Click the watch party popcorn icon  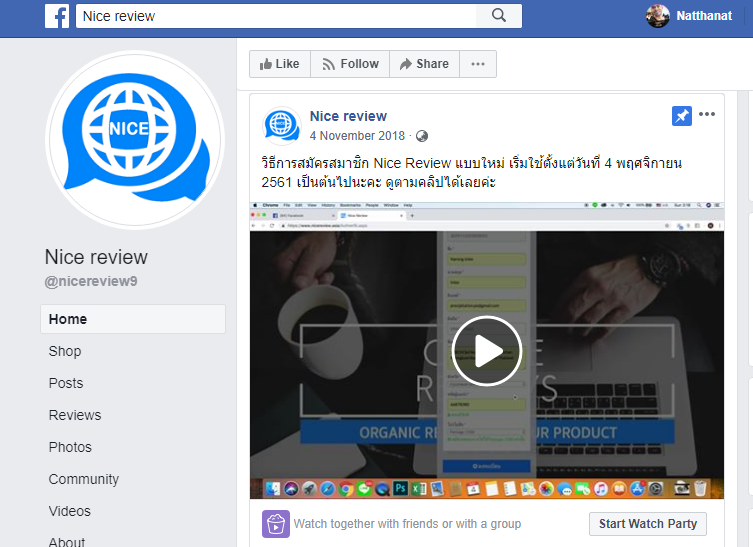(276, 523)
